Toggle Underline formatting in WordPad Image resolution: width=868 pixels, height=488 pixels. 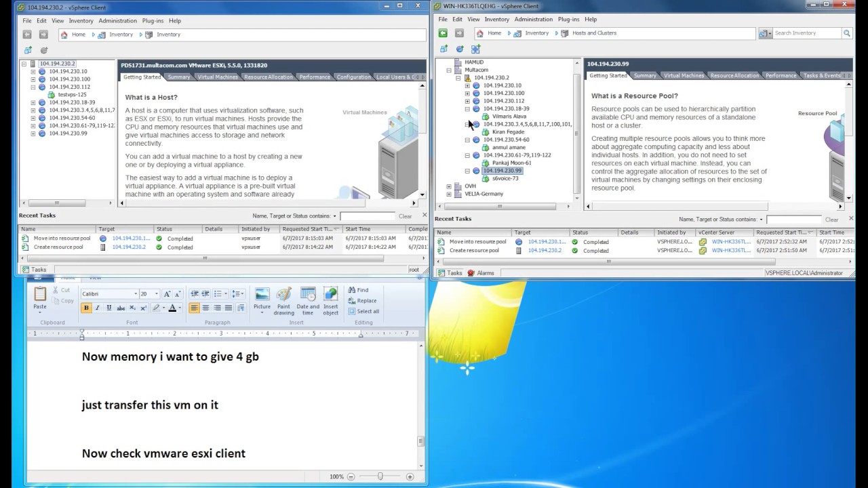108,308
